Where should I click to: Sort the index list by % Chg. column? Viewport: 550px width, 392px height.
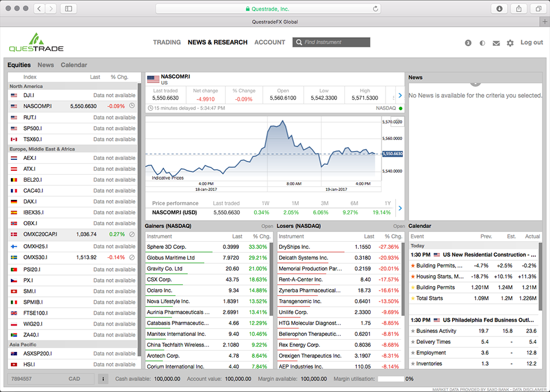(x=119, y=77)
